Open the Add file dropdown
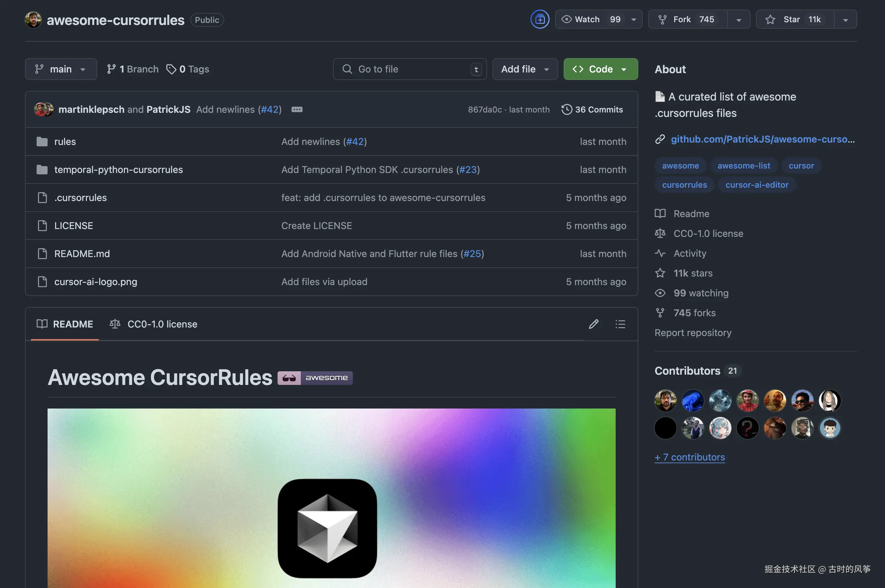 click(x=525, y=69)
